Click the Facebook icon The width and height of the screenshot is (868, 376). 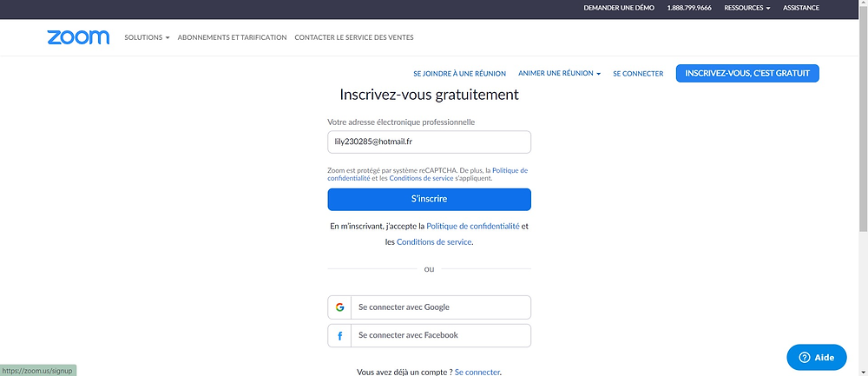[339, 335]
